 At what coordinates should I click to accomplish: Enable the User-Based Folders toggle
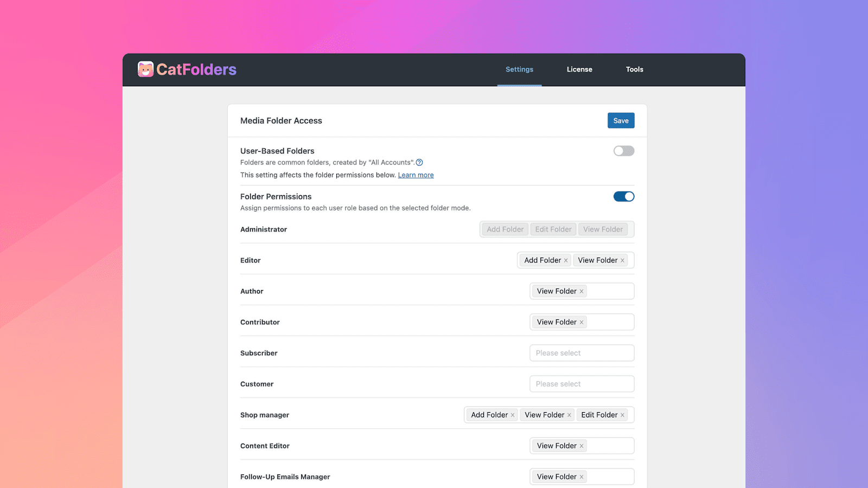click(x=624, y=151)
